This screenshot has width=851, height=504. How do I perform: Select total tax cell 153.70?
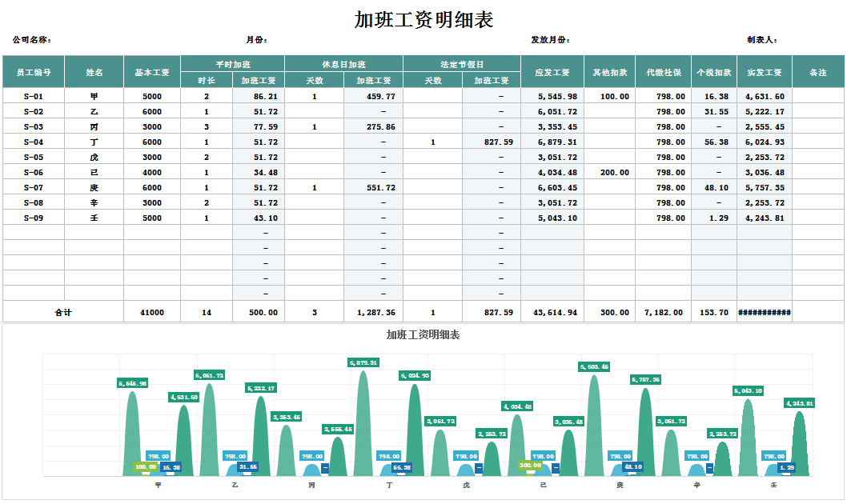pos(713,312)
